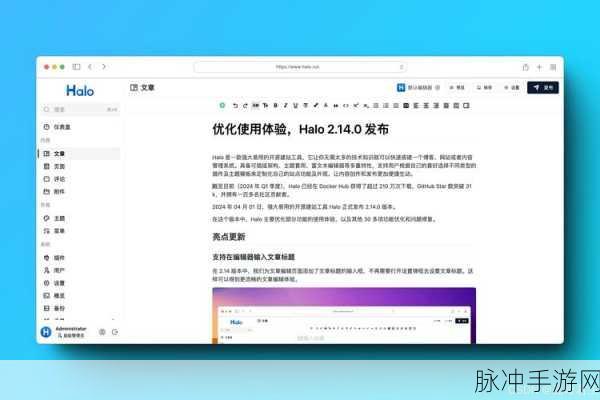Undo the last edit in editor toolbar
This screenshot has width=600, height=400.
coord(235,106)
